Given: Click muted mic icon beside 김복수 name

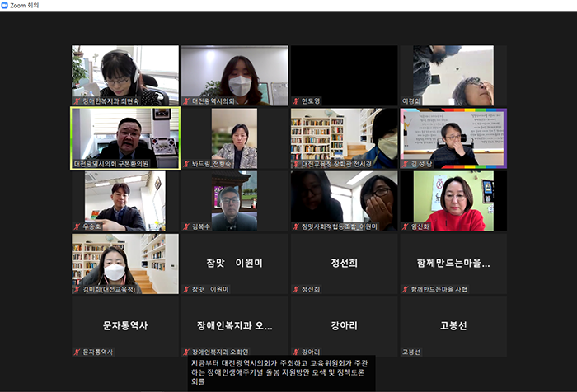Looking at the screenshot, I should coord(186,226).
